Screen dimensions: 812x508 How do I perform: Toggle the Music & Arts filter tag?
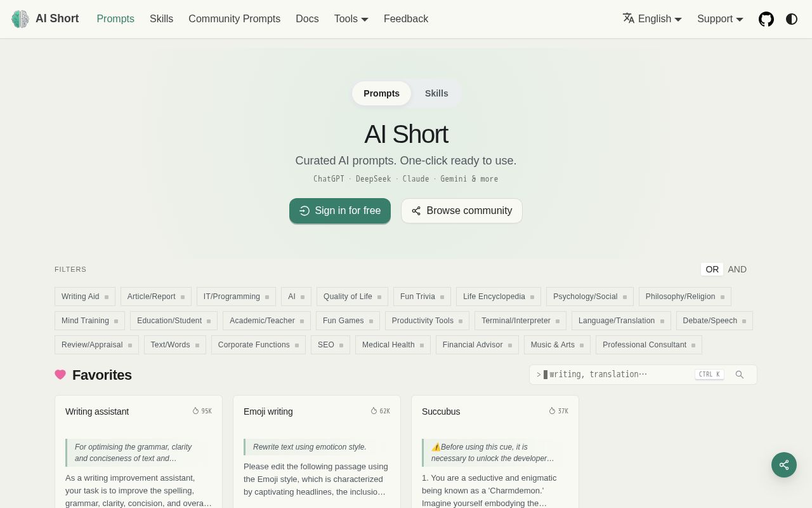tap(557, 345)
